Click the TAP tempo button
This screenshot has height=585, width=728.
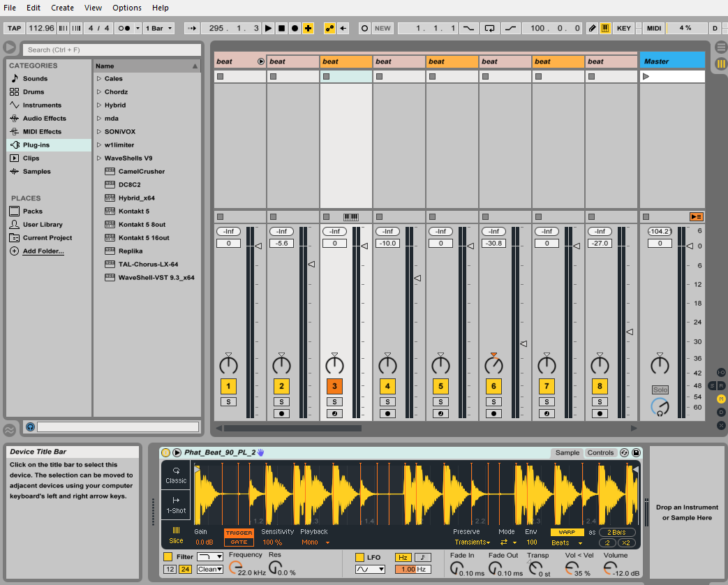coord(14,28)
